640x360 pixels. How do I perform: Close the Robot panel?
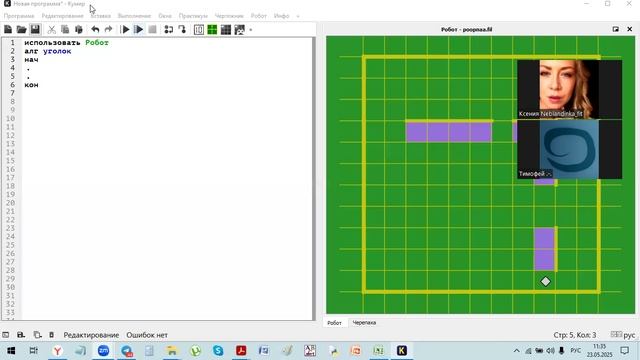click(629, 29)
